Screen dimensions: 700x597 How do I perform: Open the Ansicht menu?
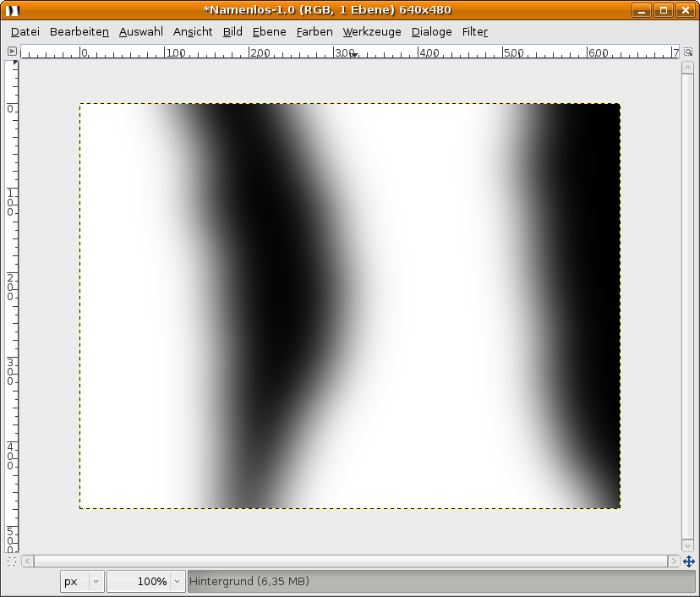[x=193, y=31]
